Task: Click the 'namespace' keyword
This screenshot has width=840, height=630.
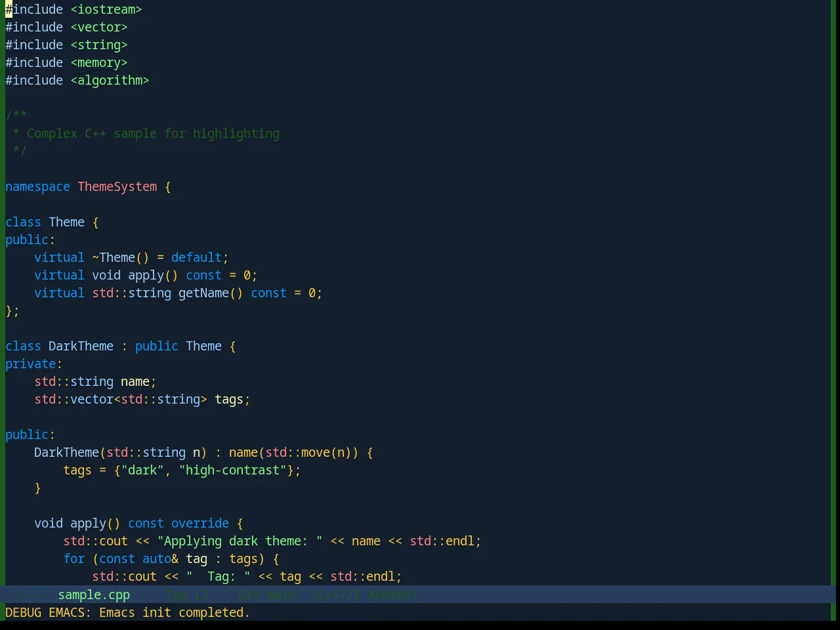Action: 37,186
